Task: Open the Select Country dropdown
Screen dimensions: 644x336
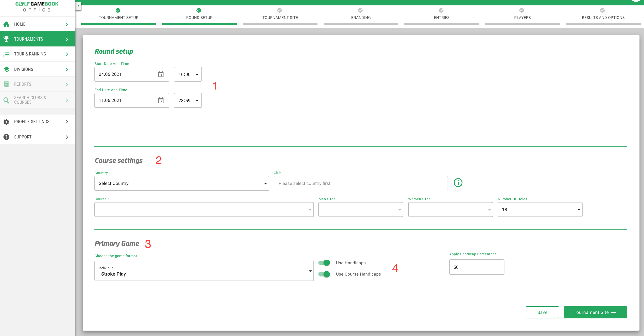Action: coord(182,183)
